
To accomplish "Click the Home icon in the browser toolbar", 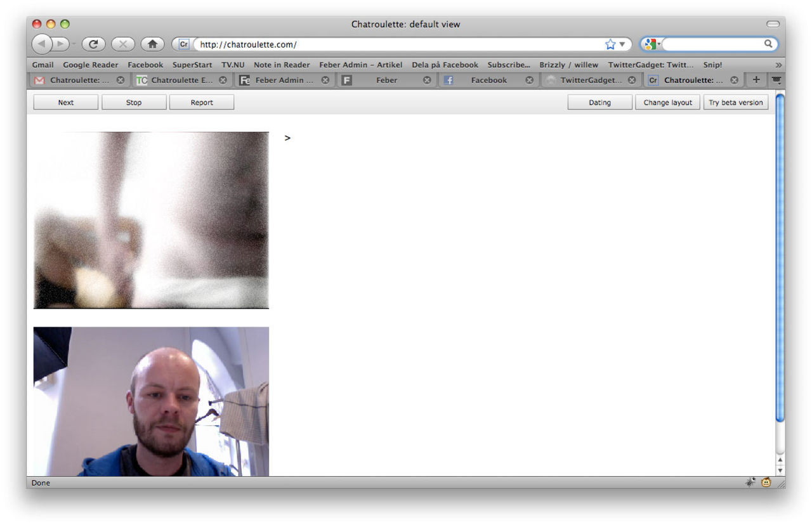I will coord(152,44).
